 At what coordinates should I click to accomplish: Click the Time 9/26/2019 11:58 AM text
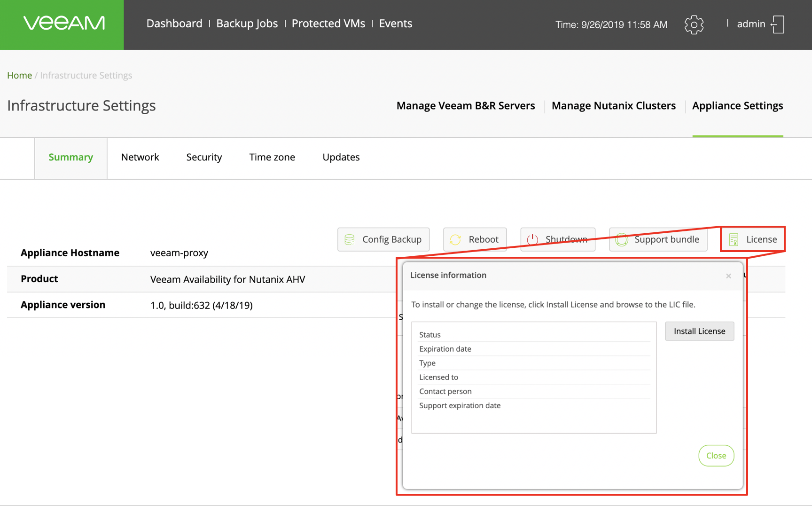tap(611, 24)
